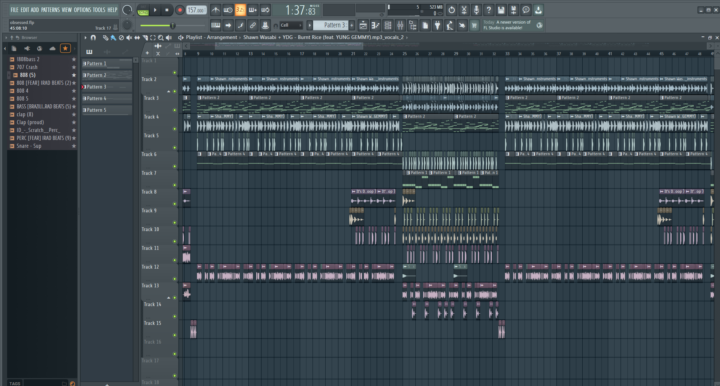The height and width of the screenshot is (386, 720).
Task: Toggle wait for input to start playing
Action: pos(228,10)
